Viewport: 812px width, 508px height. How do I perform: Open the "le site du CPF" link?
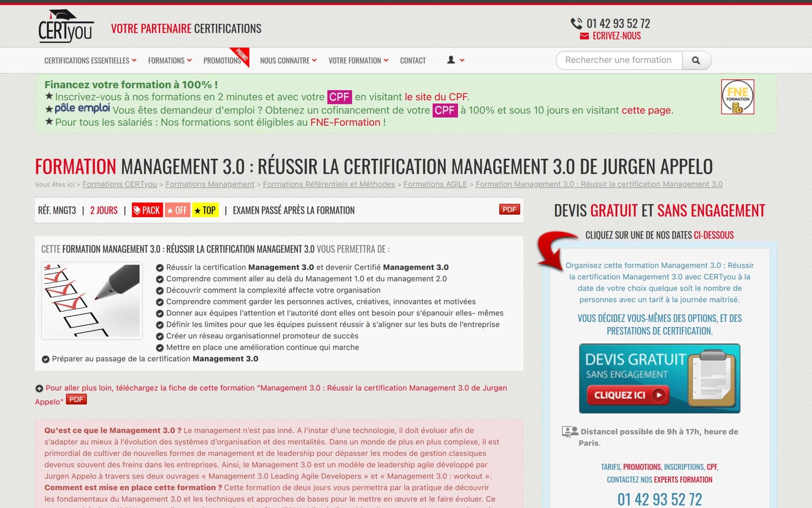(436, 97)
